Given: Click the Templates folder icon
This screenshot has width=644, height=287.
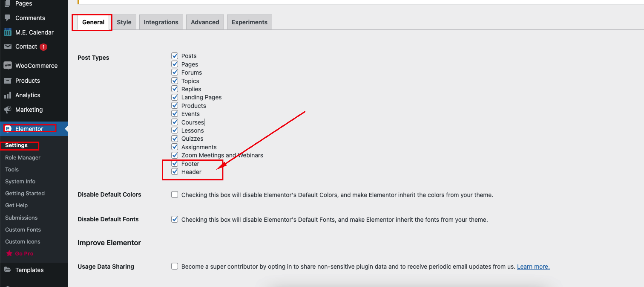Looking at the screenshot, I should 8,270.
